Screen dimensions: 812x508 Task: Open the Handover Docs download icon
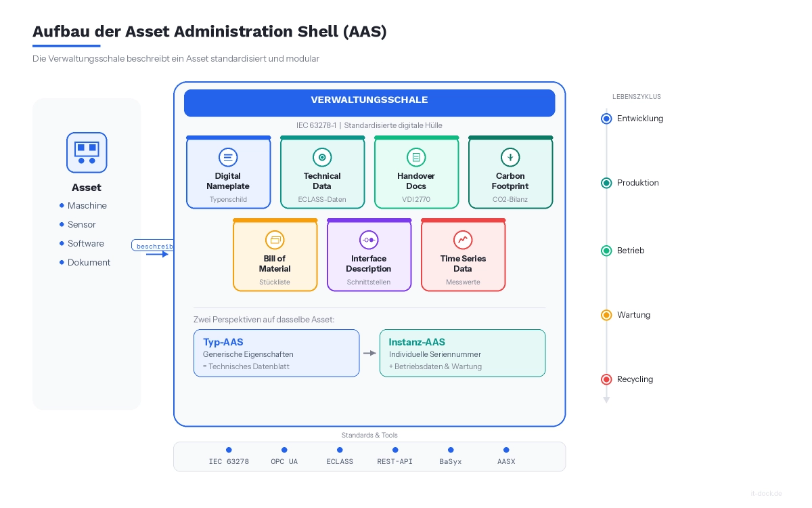click(415, 156)
